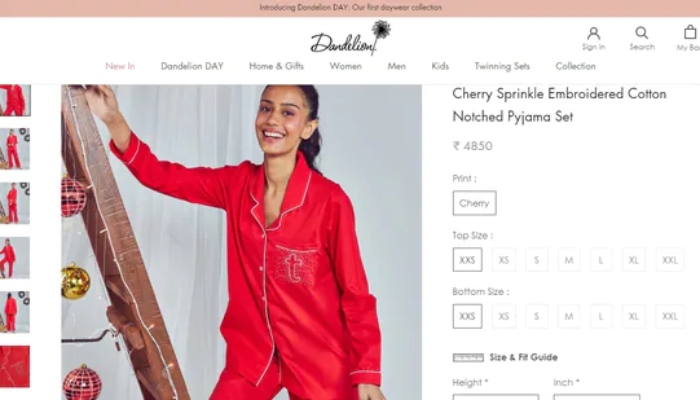
Task: Open the Size & Fit Guide link
Action: [x=523, y=357]
